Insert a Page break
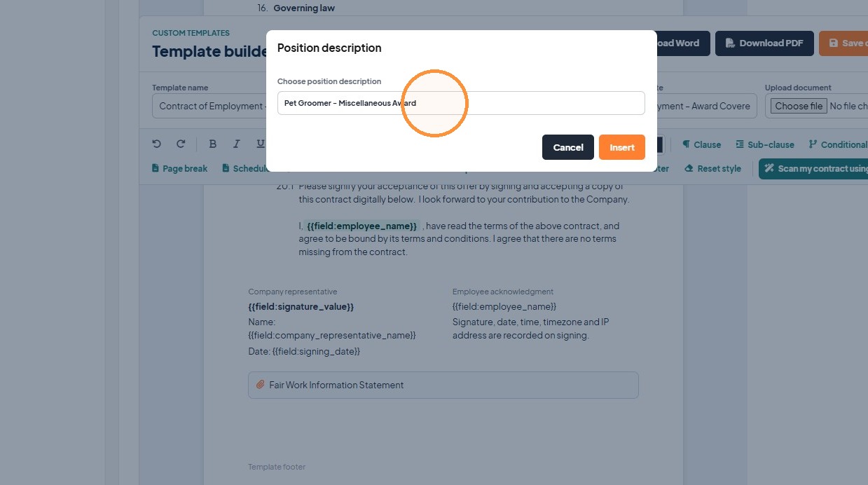Viewport: 868px width, 485px height. click(179, 168)
